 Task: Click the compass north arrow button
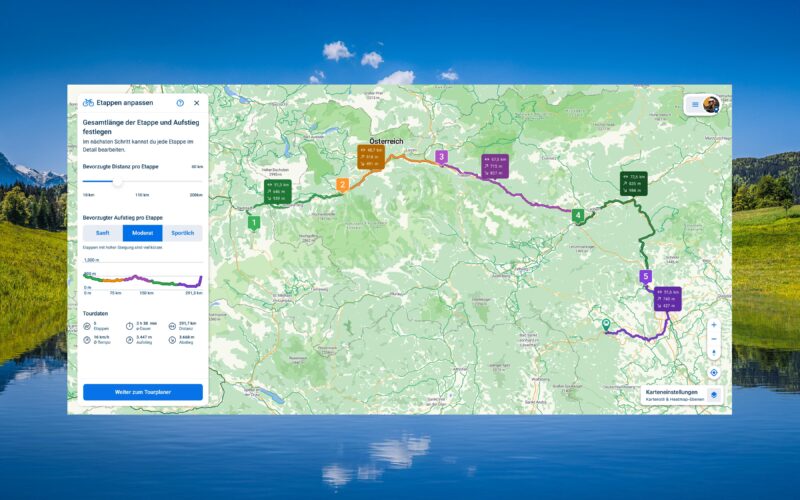(x=714, y=353)
